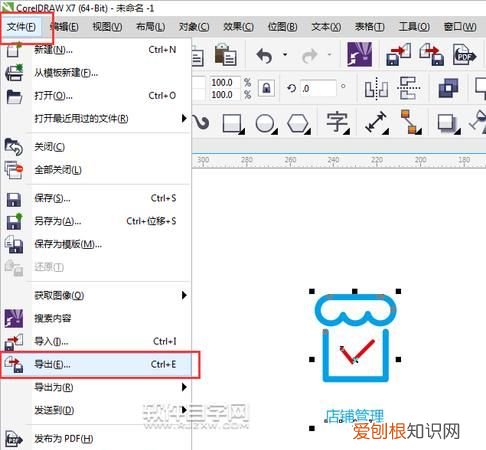Select the Rectangle tool
This screenshot has width=486, height=450.
point(233,124)
